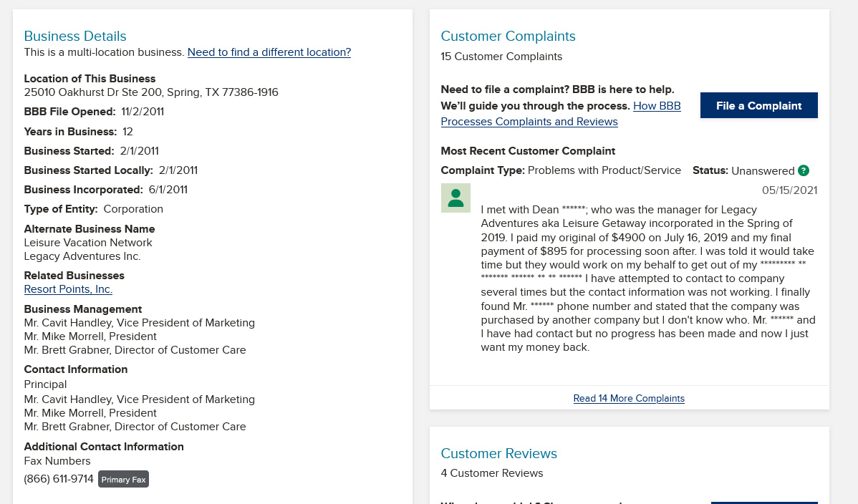The image size is (858, 504).
Task: Click '4 Customer Reviews' count text
Action: [492, 472]
